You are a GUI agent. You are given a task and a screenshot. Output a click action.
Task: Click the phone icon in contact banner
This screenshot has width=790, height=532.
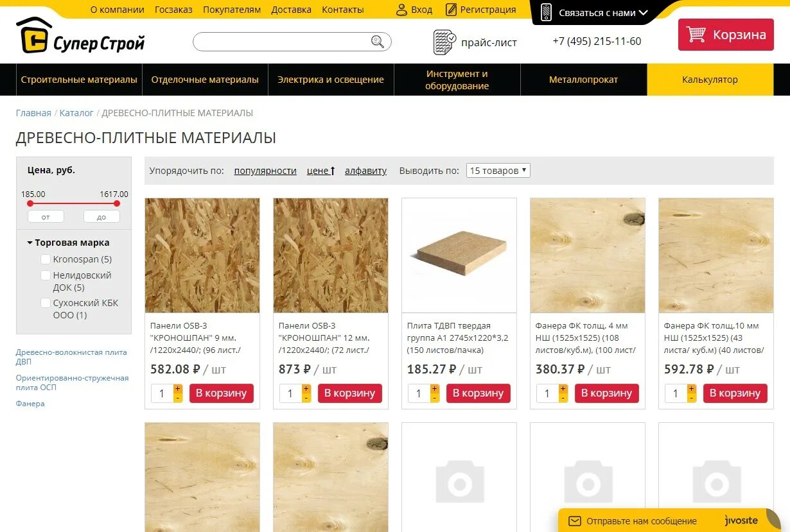point(547,12)
